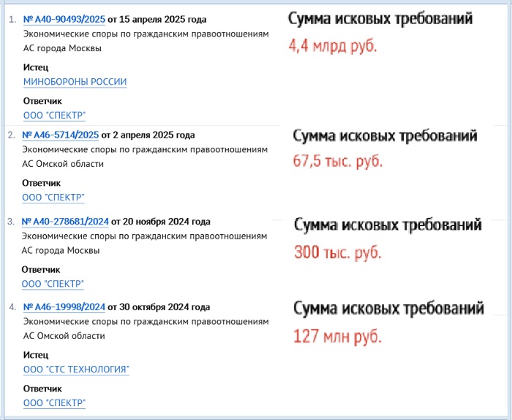Open ООО "СПЕКТР" defendant in case А40-90493/2025
This screenshot has width=512, height=420.
pyautogui.click(x=55, y=116)
